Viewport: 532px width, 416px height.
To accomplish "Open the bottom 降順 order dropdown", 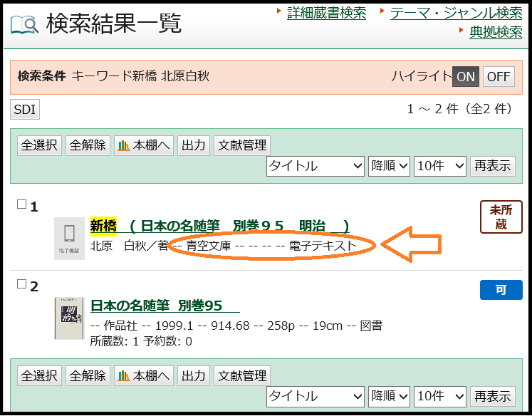I will [389, 396].
